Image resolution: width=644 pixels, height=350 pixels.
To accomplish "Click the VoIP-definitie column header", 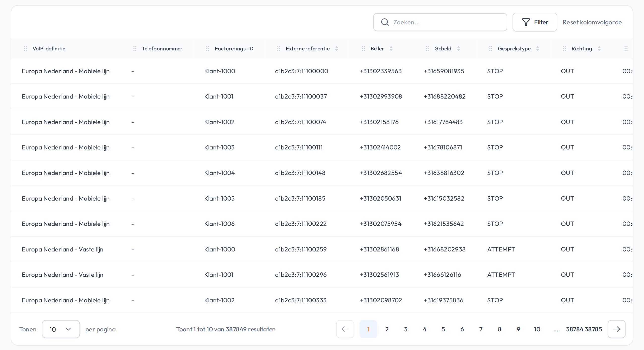I will point(49,49).
